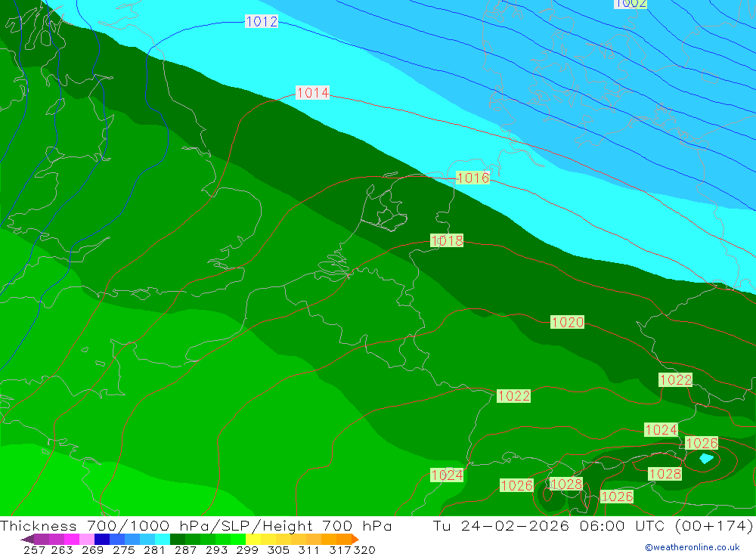
Task: Click the 1002 isobar label at top
Action: [x=631, y=4]
